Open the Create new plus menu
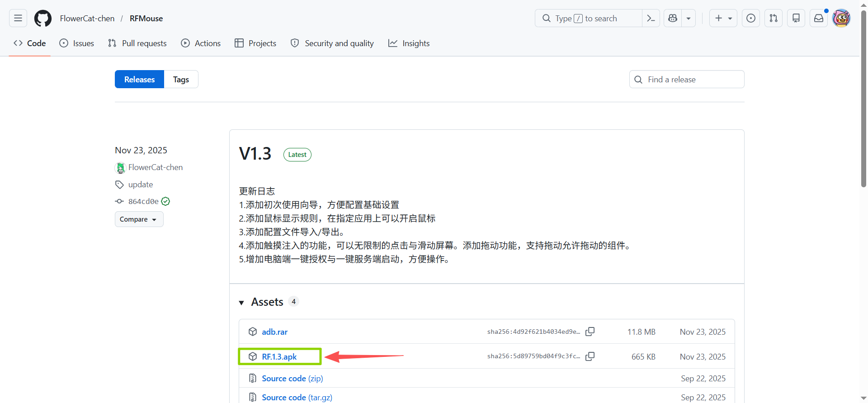 723,18
